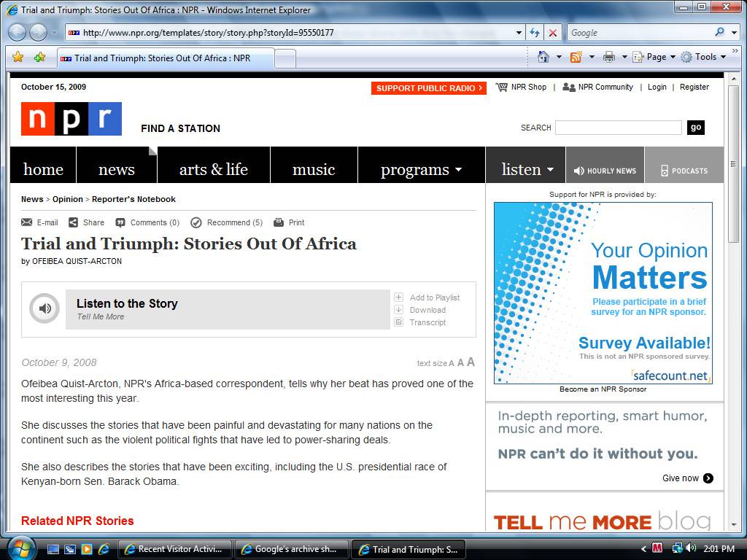Go to the home nav tab
Screen dimensions: 747x560
click(43, 169)
